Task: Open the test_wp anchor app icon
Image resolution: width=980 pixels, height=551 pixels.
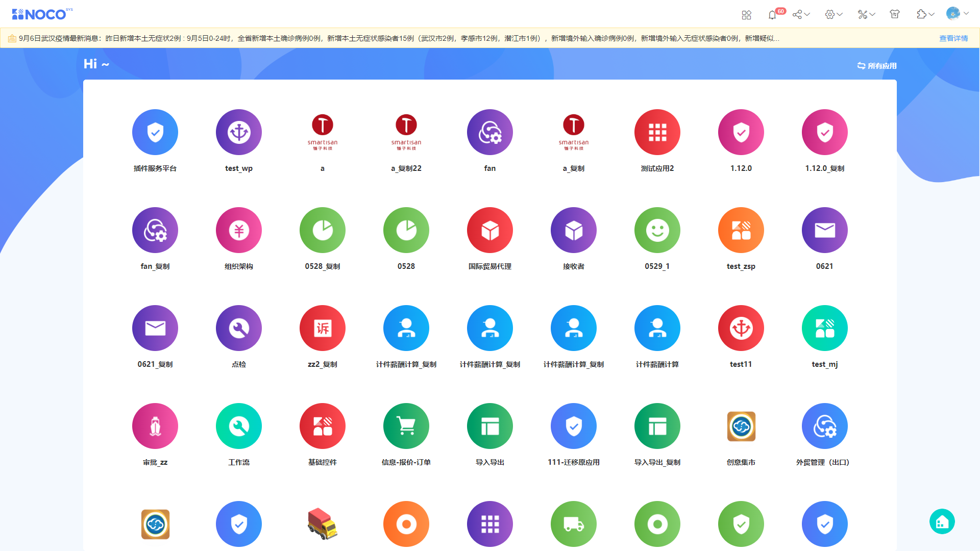Action: click(x=239, y=132)
